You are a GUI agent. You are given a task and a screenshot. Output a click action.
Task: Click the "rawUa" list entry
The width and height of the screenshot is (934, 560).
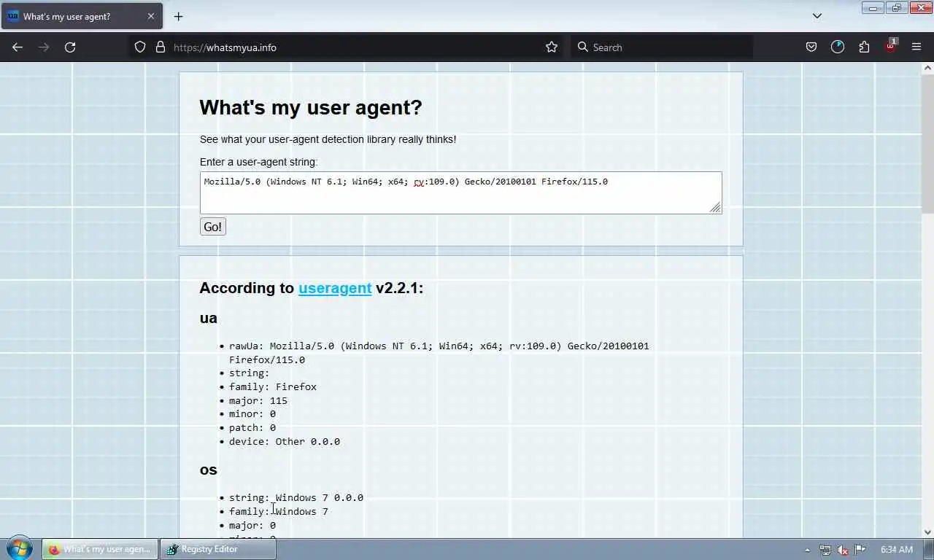coord(439,353)
